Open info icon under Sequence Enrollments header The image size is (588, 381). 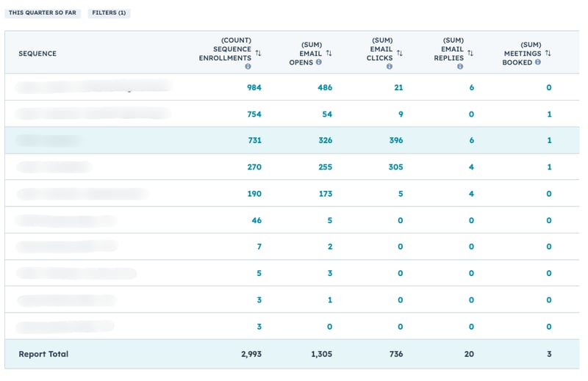click(x=248, y=67)
